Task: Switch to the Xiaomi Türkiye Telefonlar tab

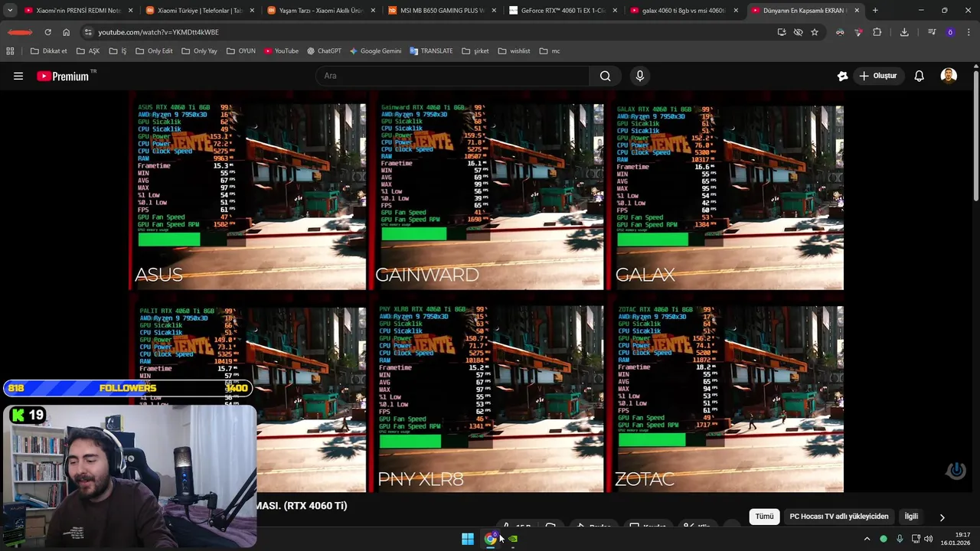Action: (199, 11)
